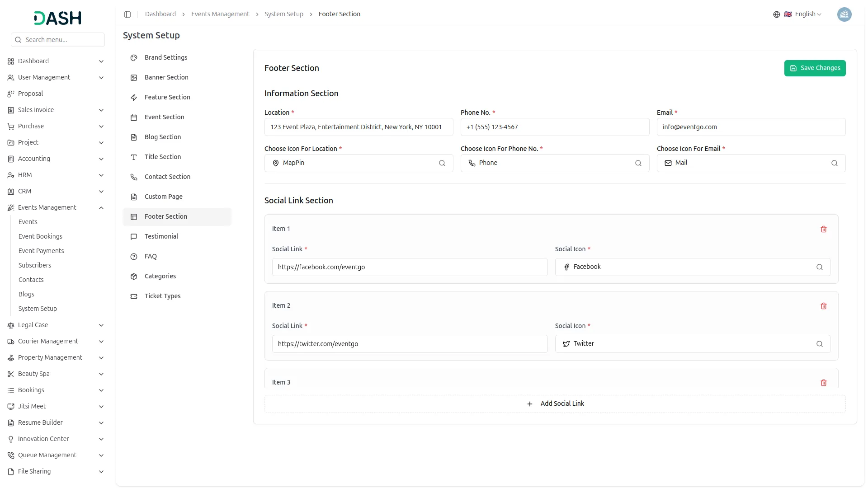This screenshot has width=868, height=488.
Task: Toggle the sidebar collapse icon
Action: (127, 14)
